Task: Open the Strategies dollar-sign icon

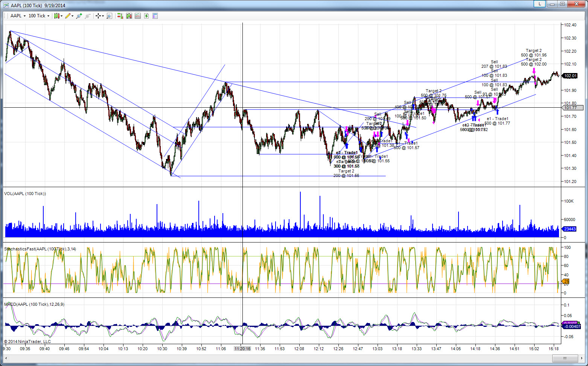Action: pyautogui.click(x=146, y=16)
